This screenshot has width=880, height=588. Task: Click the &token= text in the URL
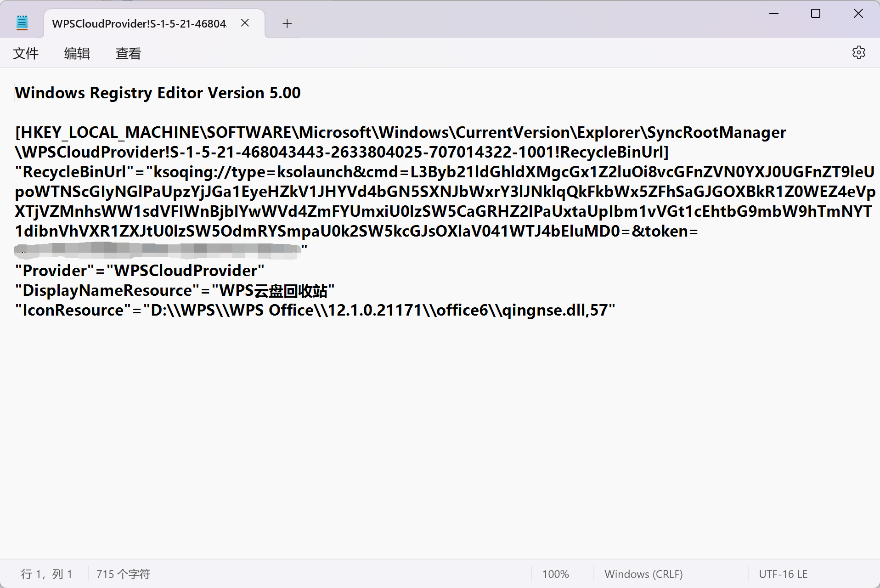coord(665,231)
